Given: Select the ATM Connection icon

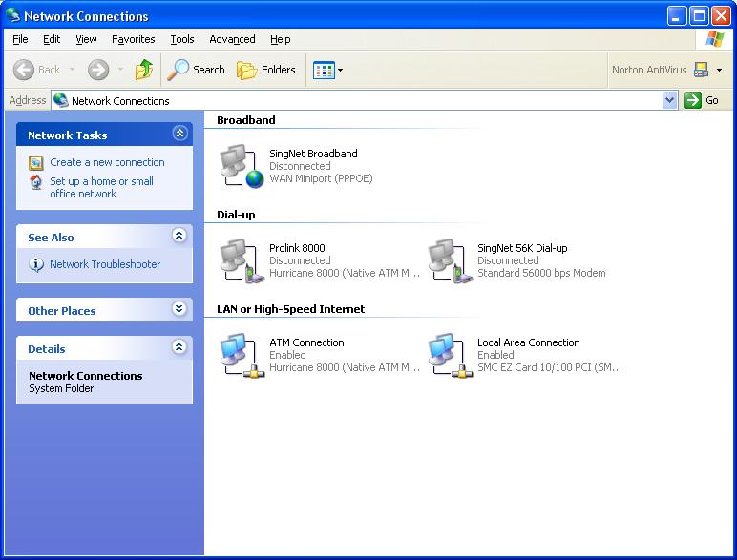Looking at the screenshot, I should coord(242,355).
